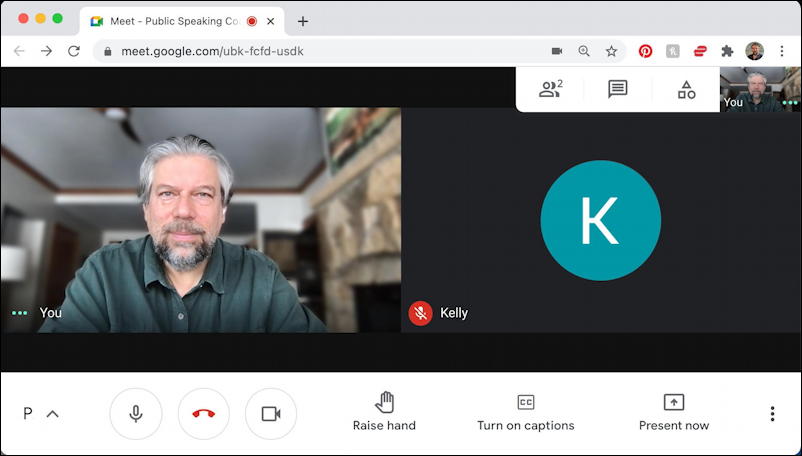The image size is (802, 456).
Task: Click your self-view thumbnail at top right
Action: click(x=760, y=89)
